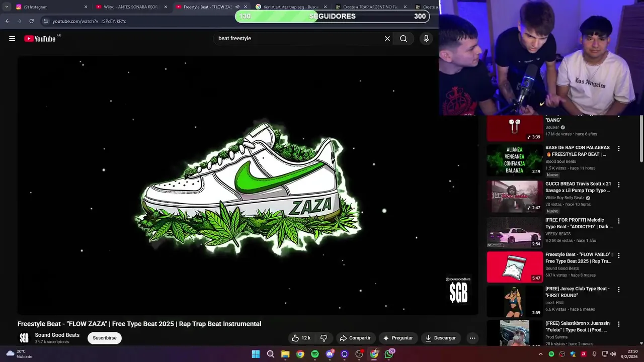Switch to Create a TRAP ARGENTINO tab
The image size is (644, 362).
tap(371, 7)
